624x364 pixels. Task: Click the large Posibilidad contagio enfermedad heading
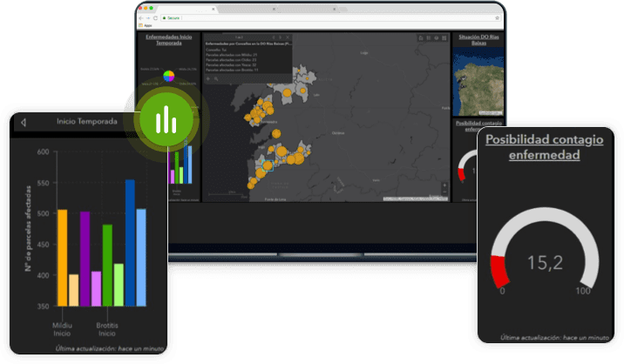click(x=544, y=147)
